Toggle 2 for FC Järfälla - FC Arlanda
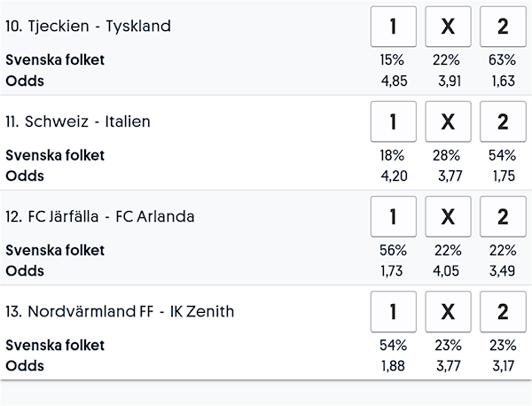This screenshot has width=532, height=406. coord(503,216)
